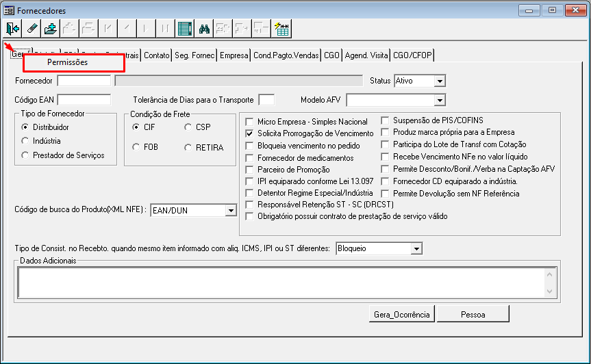Screen dimensions: 591x364
Task: Open the Cond.Pagto.Vendas tab
Action: pyautogui.click(x=286, y=55)
